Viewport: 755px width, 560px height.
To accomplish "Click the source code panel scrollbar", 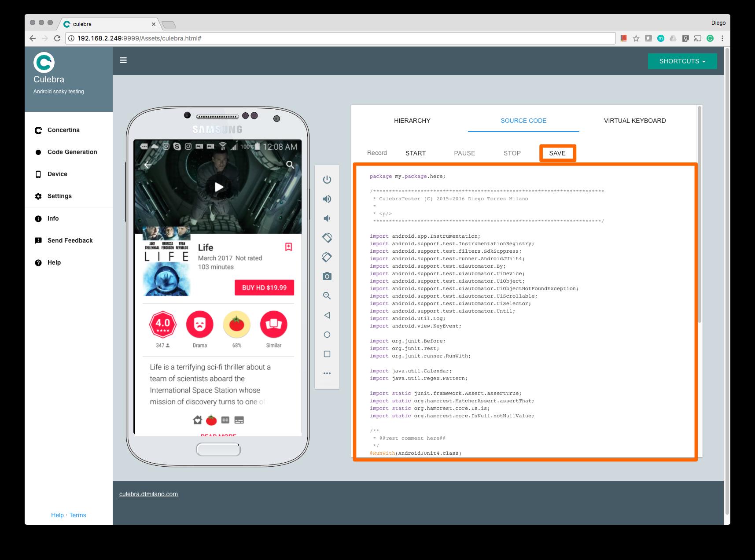I will click(x=700, y=214).
